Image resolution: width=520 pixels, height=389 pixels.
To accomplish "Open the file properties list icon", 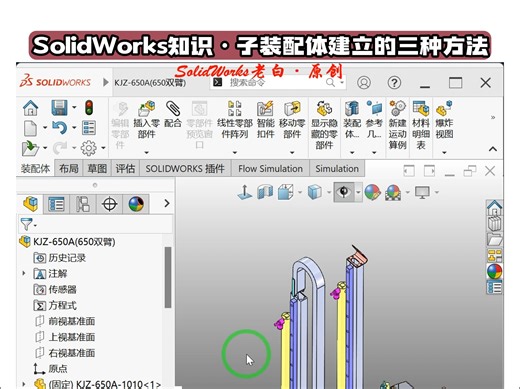I will pos(89,128).
